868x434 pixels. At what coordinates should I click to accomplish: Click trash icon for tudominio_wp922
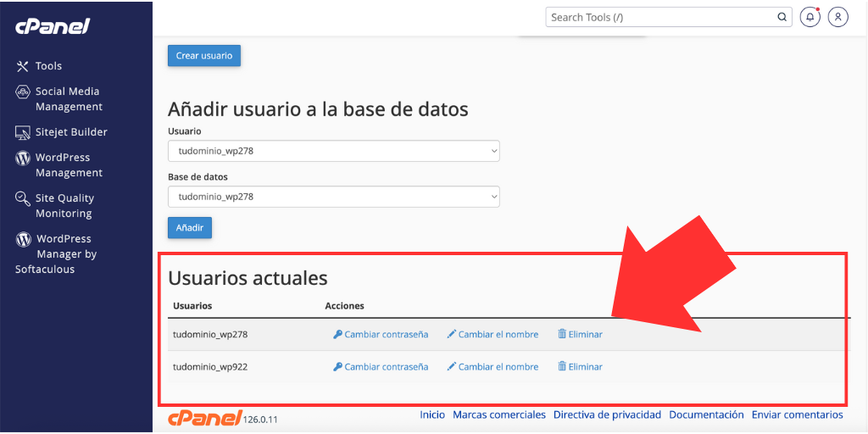click(x=562, y=366)
